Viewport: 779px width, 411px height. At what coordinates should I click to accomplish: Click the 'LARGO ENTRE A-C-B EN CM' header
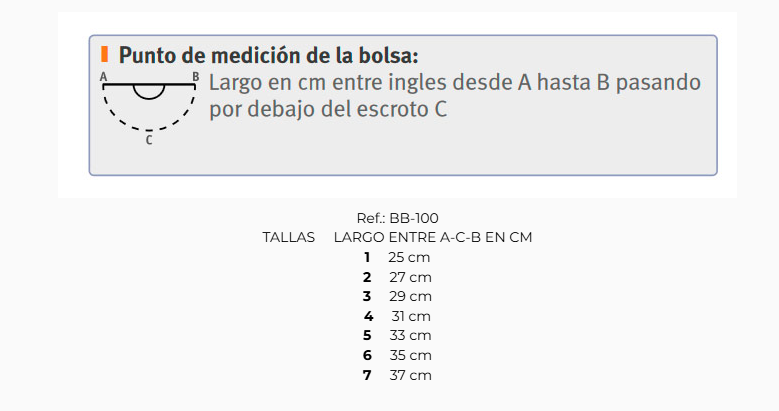432,238
